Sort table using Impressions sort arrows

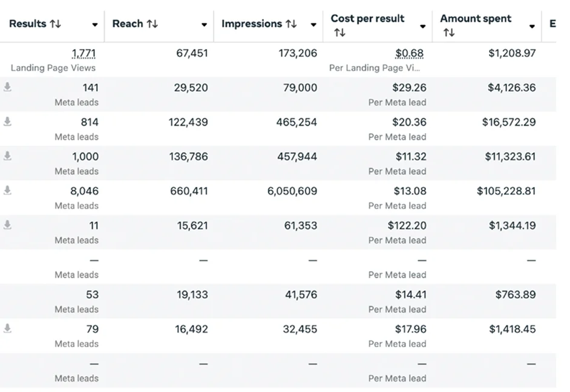click(x=291, y=24)
